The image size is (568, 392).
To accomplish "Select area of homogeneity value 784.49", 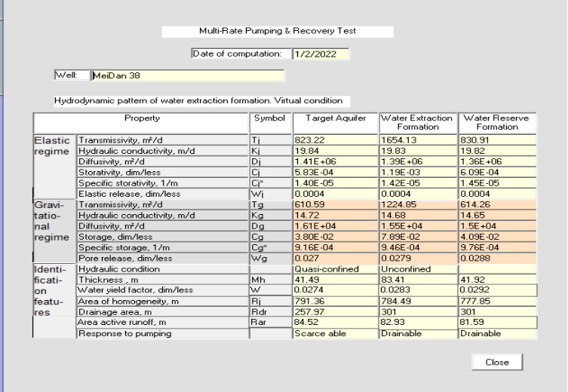I will [x=418, y=301].
